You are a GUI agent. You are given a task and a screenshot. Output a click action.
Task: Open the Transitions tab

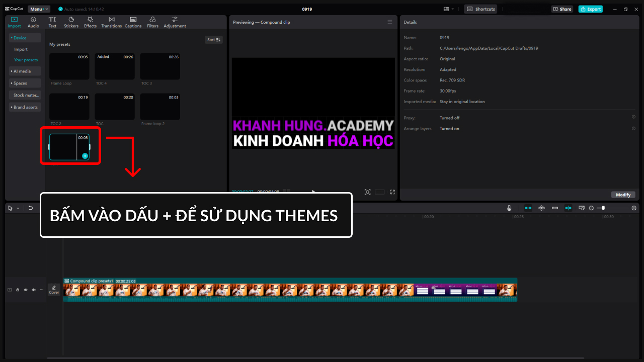pyautogui.click(x=111, y=22)
